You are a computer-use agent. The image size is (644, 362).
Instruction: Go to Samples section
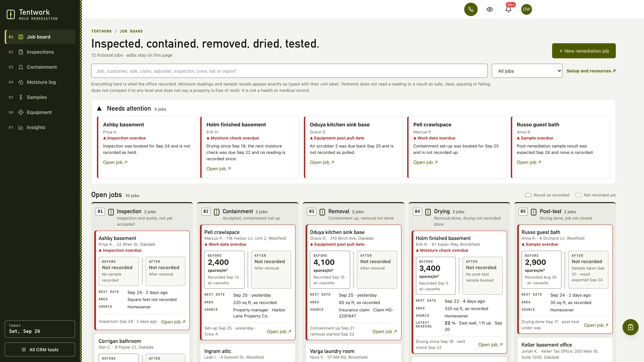40,97
